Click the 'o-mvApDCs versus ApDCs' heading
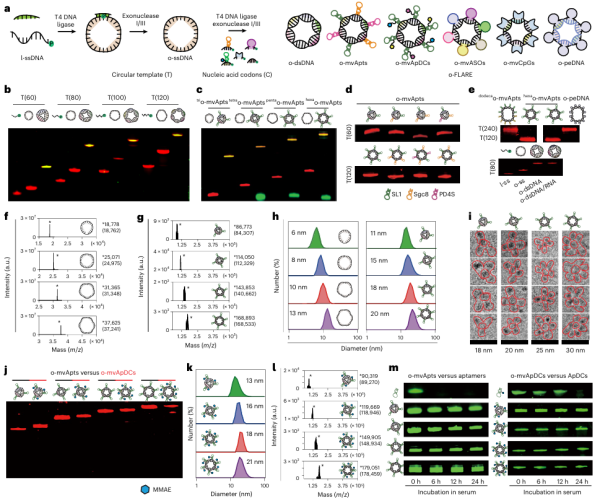Viewport: 600px width, 498px height. [549, 376]
